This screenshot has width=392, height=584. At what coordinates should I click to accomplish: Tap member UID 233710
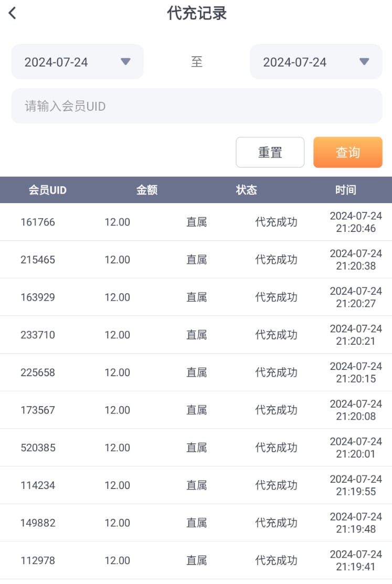38,335
